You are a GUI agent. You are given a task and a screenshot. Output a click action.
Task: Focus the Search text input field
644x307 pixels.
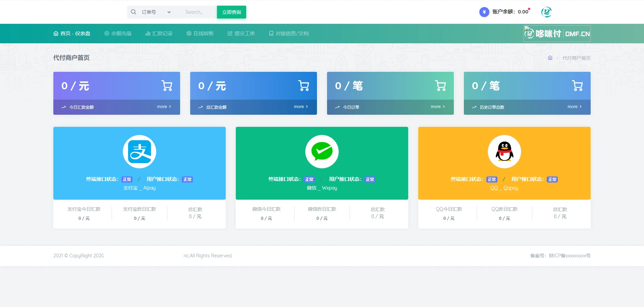coord(199,12)
